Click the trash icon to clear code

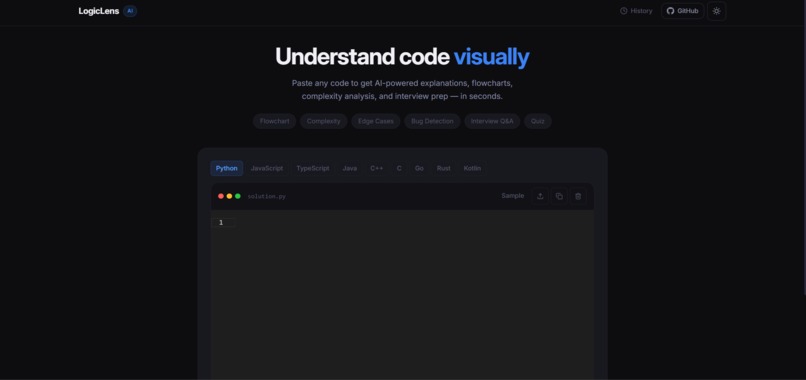point(578,196)
